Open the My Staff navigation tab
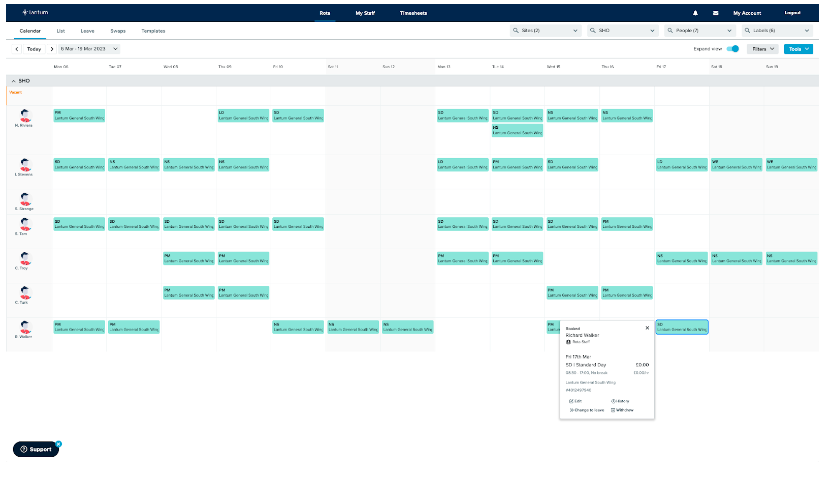 point(365,13)
